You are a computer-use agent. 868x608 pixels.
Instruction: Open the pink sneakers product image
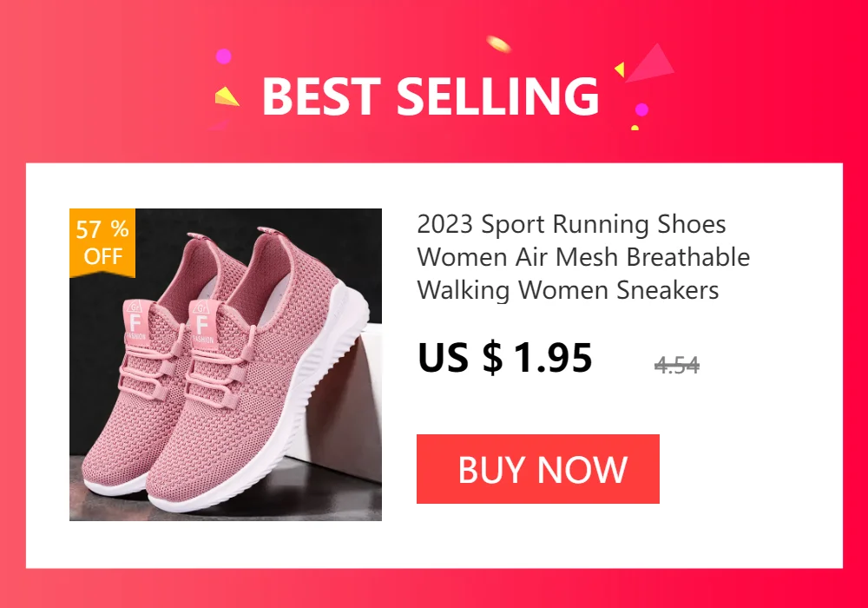pyautogui.click(x=226, y=364)
